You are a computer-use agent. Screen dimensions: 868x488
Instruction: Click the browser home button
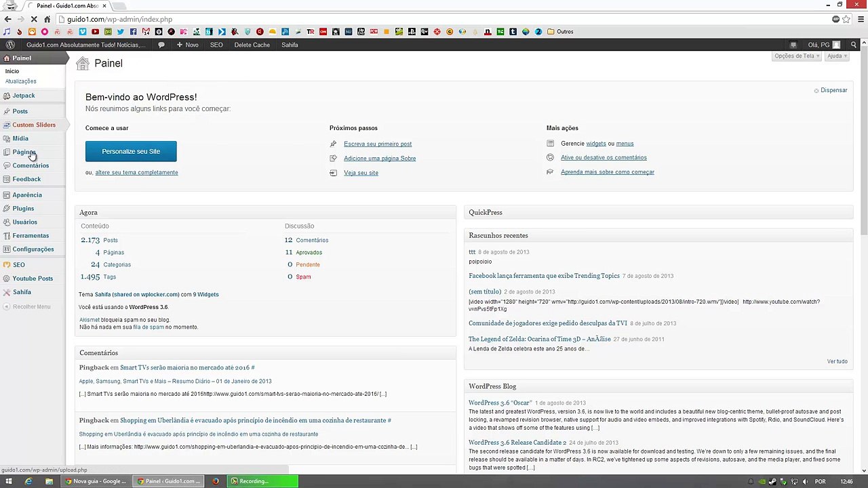47,19
